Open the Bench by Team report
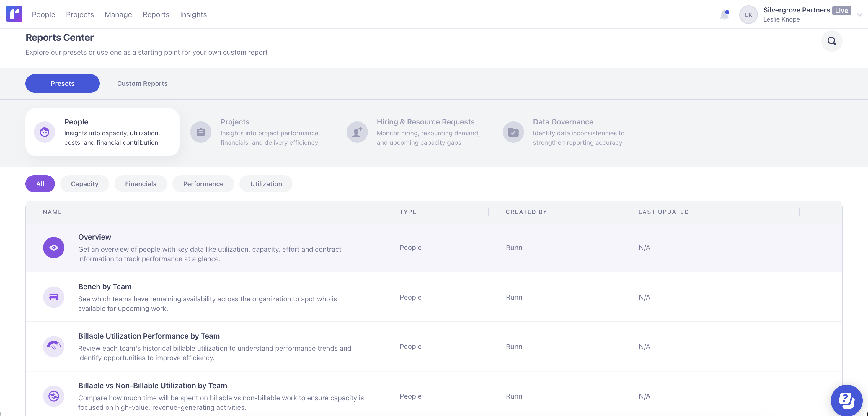Image resolution: width=868 pixels, height=416 pixels. (105, 287)
